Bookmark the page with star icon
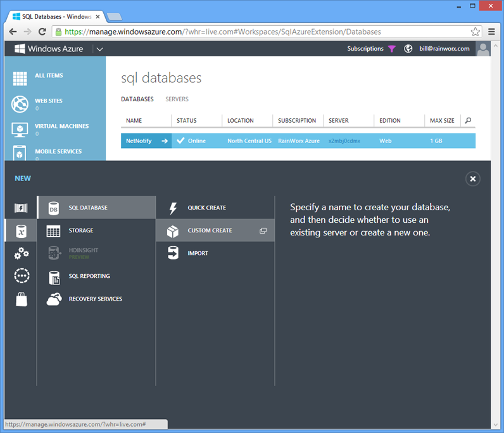 coord(476,32)
